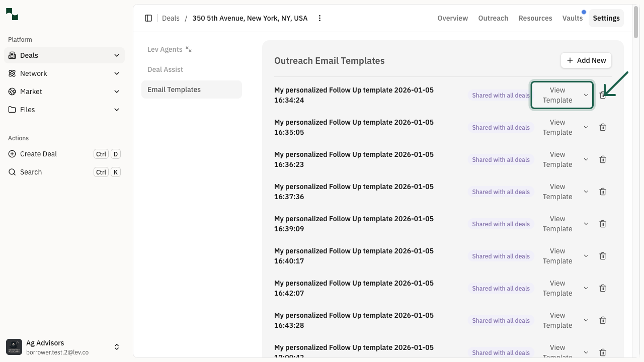Click View Template on the 16:35:05 template

[x=557, y=127]
